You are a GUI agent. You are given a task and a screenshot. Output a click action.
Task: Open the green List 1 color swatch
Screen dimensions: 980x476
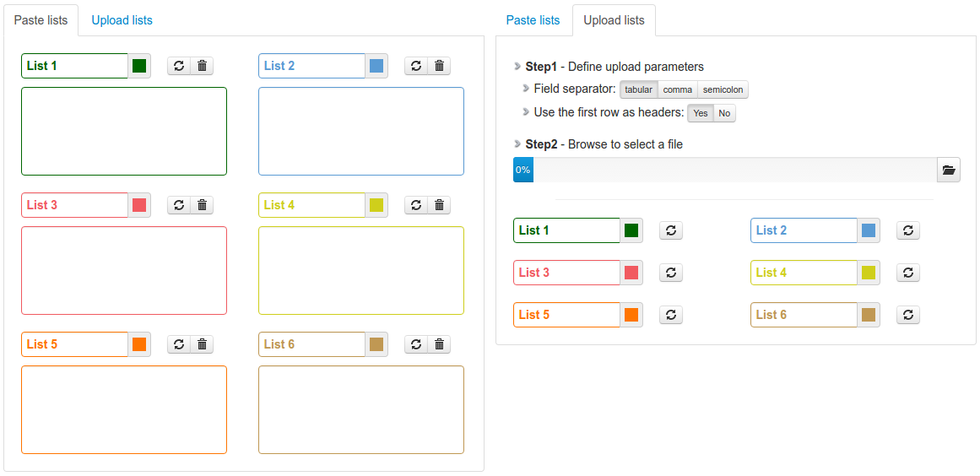pos(139,66)
